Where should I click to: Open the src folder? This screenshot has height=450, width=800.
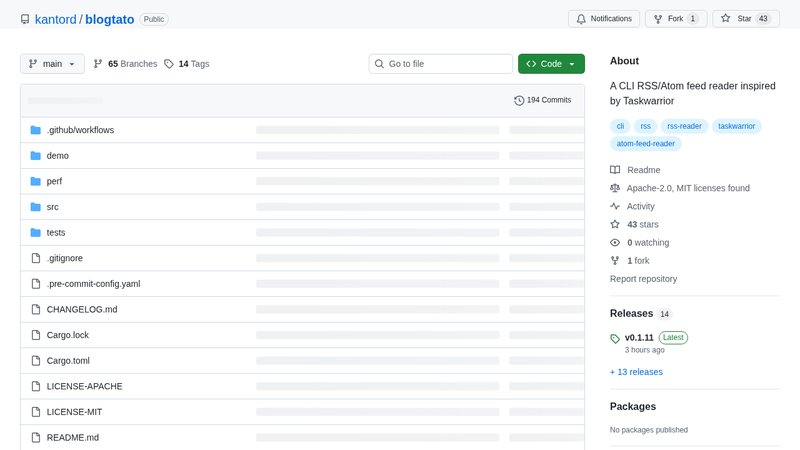[53, 207]
